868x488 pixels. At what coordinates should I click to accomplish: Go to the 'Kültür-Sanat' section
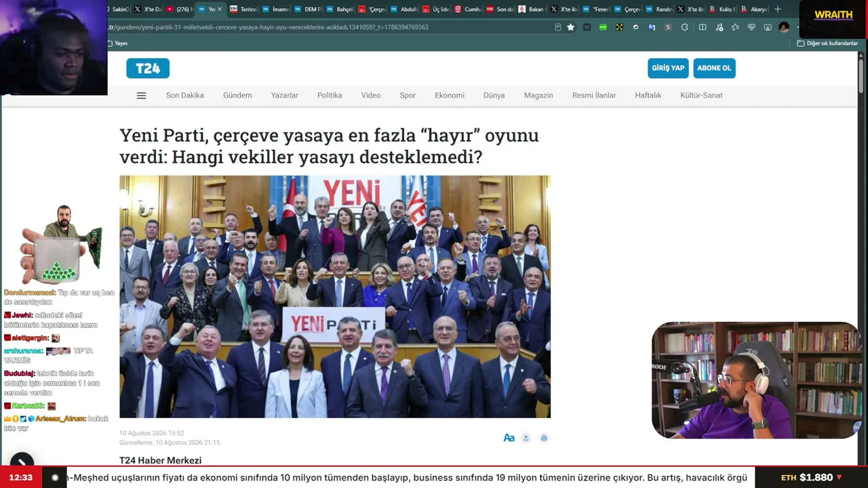701,96
